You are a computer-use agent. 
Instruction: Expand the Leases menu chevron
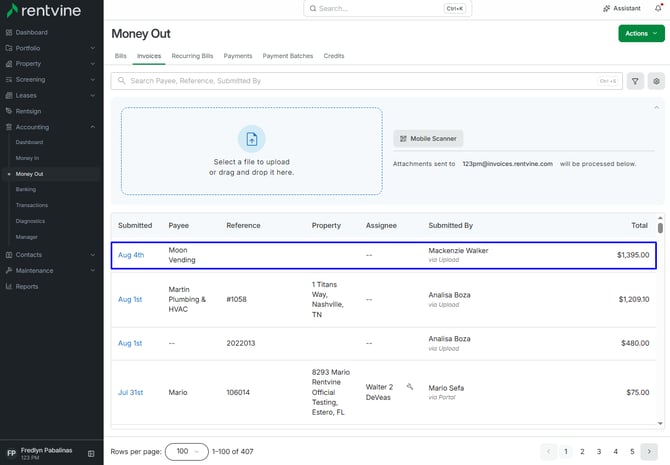click(93, 95)
